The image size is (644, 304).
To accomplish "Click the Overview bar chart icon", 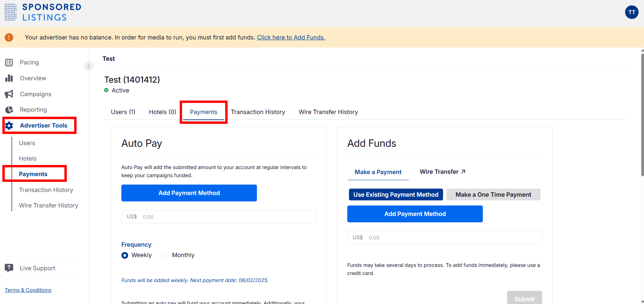I will 9,78.
